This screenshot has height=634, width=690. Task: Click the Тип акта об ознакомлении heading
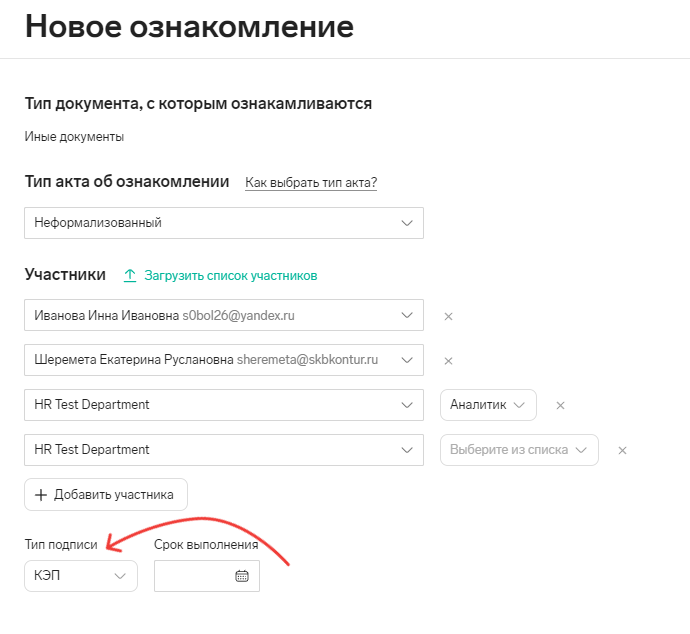(x=127, y=181)
